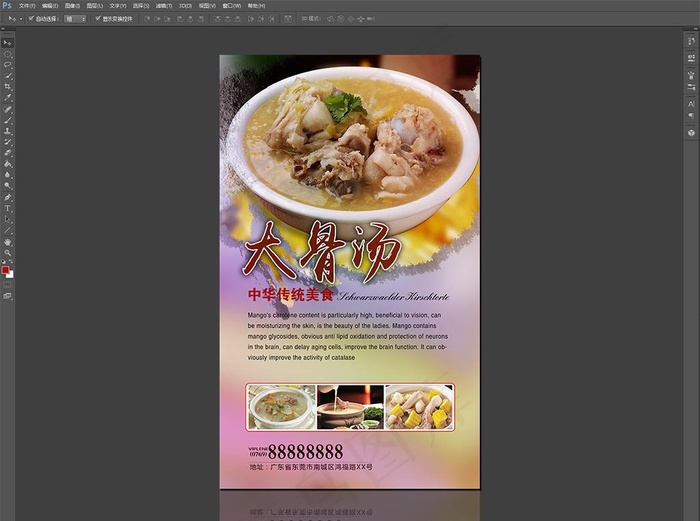Image resolution: width=700 pixels, height=521 pixels.
Task: Select the Eraser tool
Action: tap(8, 153)
